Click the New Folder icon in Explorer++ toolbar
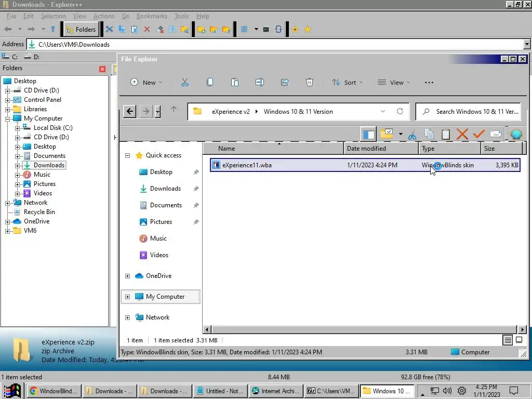Image resolution: width=532 pixels, height=399 pixels. click(201, 30)
